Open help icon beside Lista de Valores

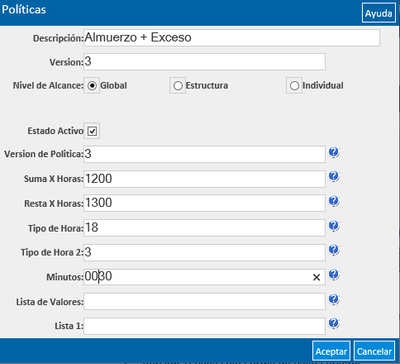pos(334,300)
